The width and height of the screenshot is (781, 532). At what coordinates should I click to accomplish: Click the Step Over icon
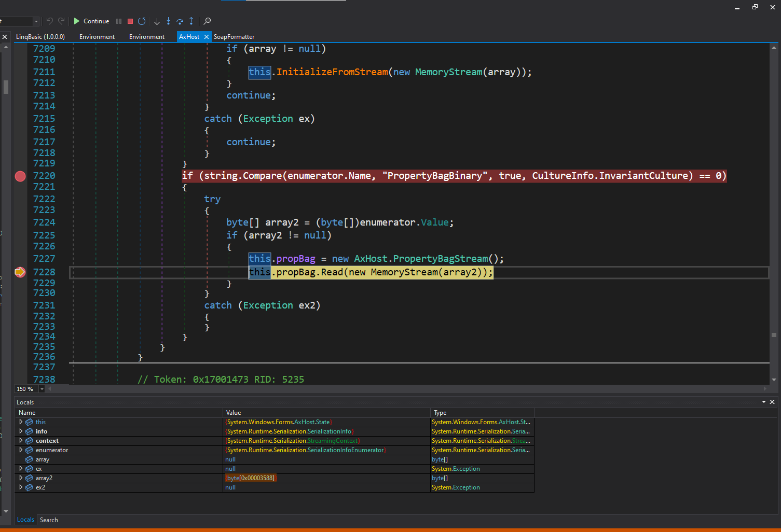point(180,21)
